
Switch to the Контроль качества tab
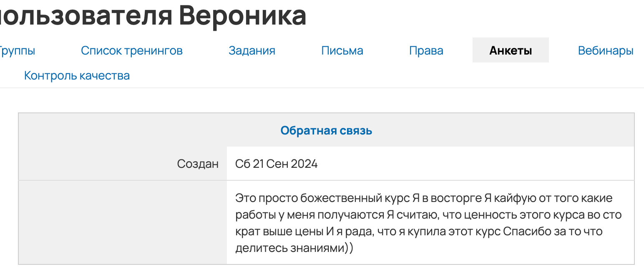point(77,75)
